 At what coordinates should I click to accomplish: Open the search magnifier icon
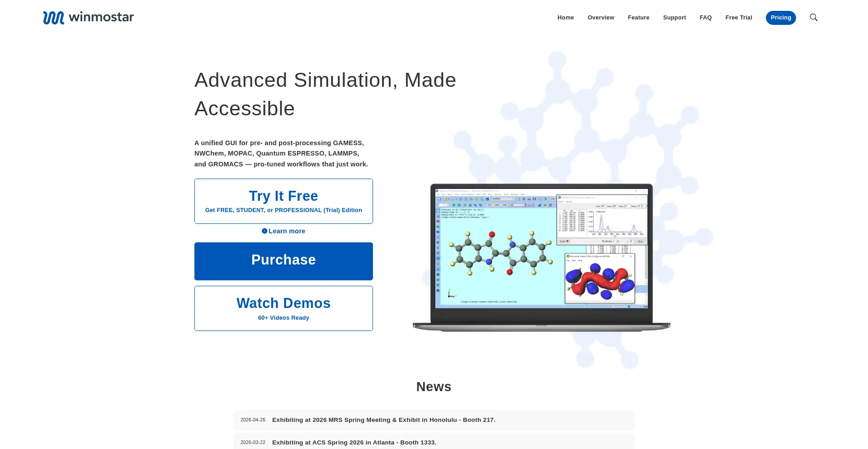pyautogui.click(x=814, y=18)
